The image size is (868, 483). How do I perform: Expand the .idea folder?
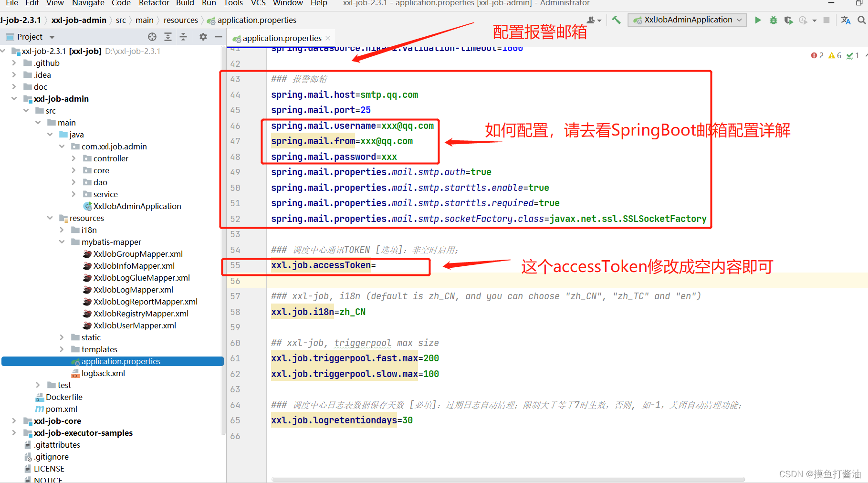point(14,75)
